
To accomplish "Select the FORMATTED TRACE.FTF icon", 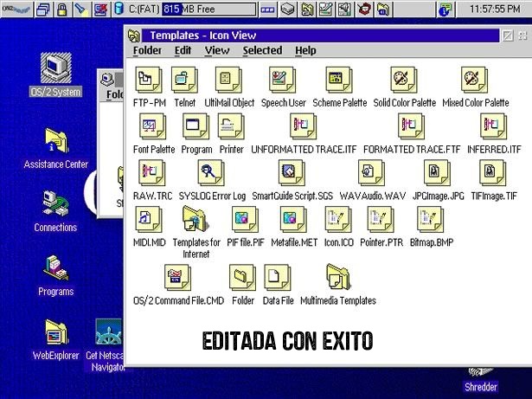I will [x=411, y=126].
